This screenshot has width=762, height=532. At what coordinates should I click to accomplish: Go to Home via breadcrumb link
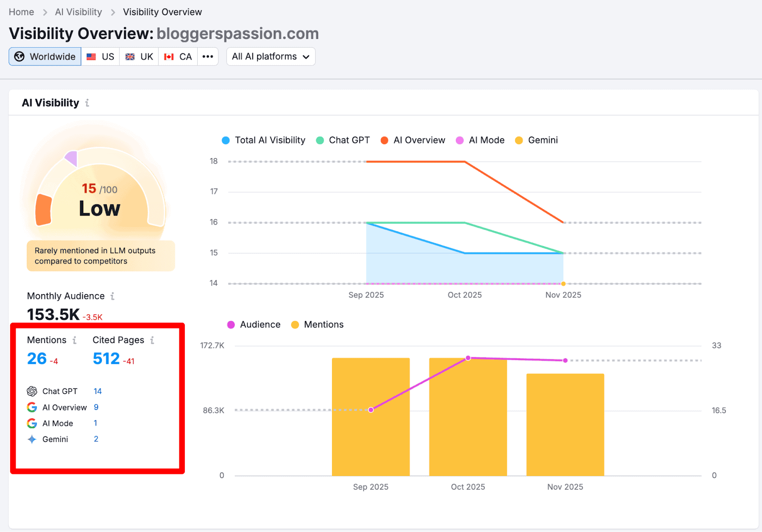coord(21,12)
